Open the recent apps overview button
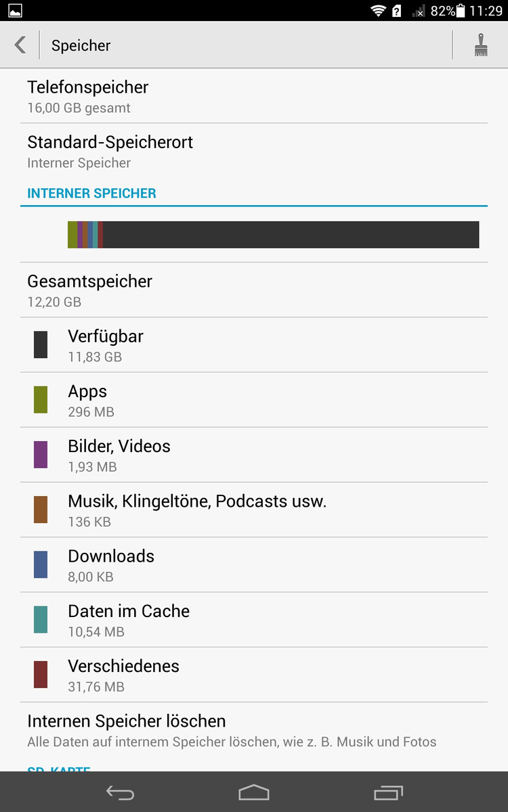The image size is (508, 812). pyautogui.click(x=388, y=792)
